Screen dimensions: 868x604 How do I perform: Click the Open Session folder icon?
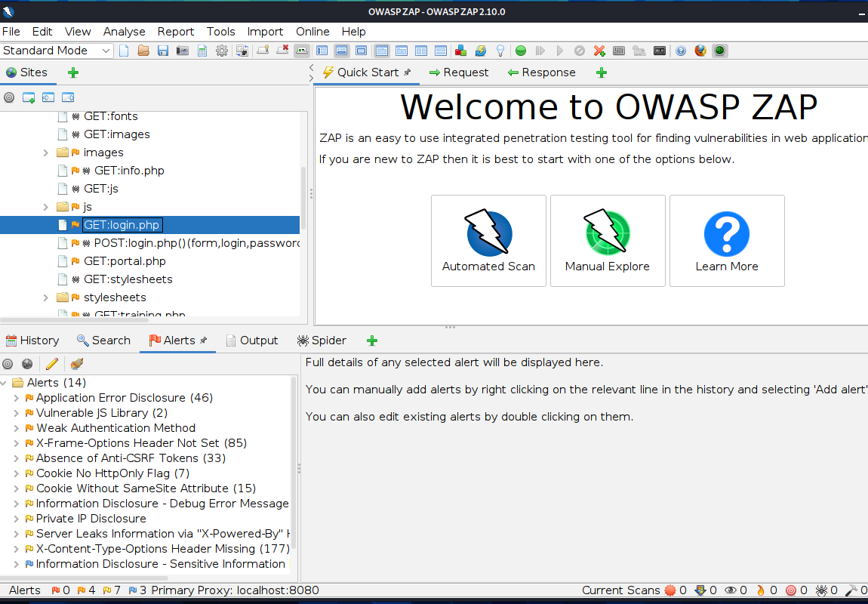coord(143,51)
